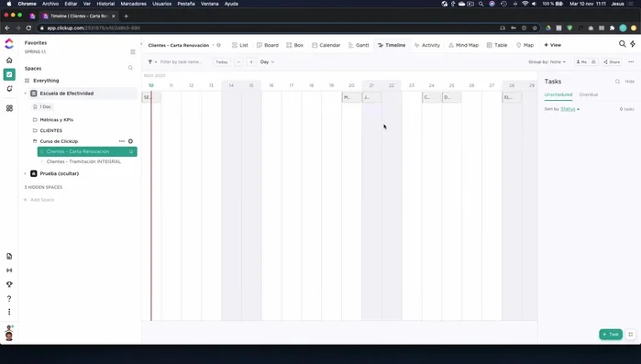Hide the Tasks panel
The image size is (641, 364).
tap(630, 82)
